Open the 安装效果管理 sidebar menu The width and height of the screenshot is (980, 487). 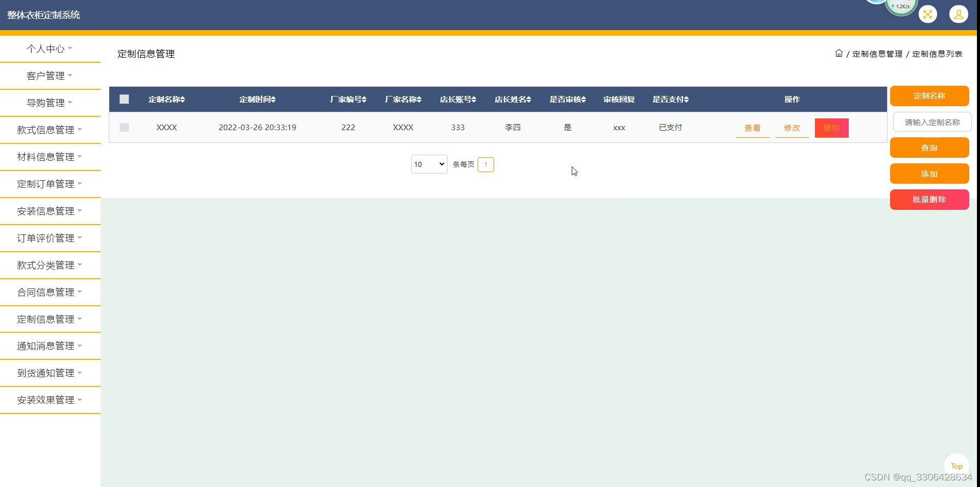50,400
